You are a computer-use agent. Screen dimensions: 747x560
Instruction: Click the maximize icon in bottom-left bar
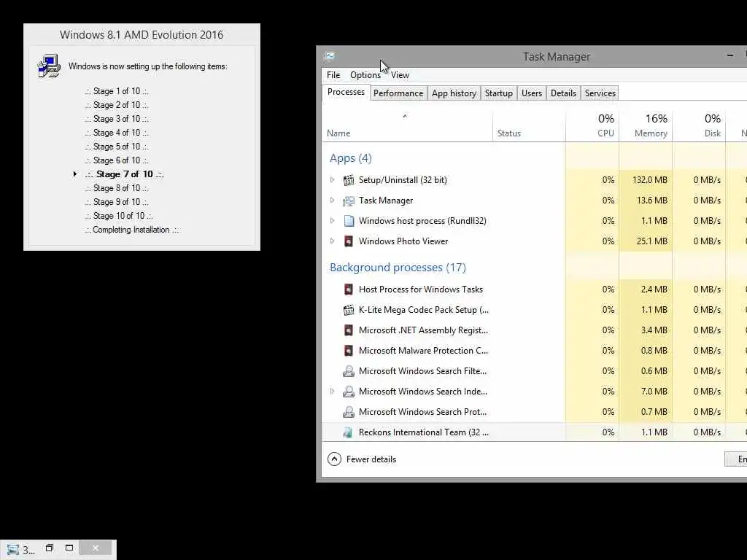(x=69, y=548)
